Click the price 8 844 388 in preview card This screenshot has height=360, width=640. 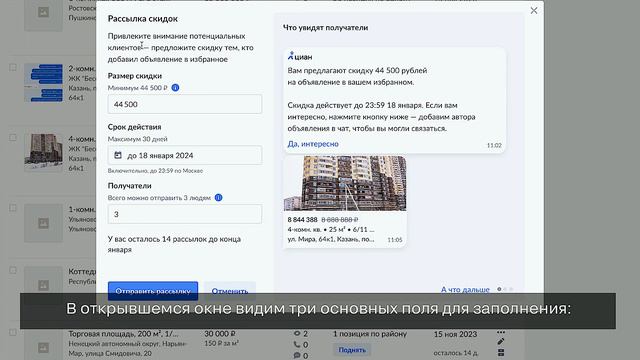click(x=302, y=220)
